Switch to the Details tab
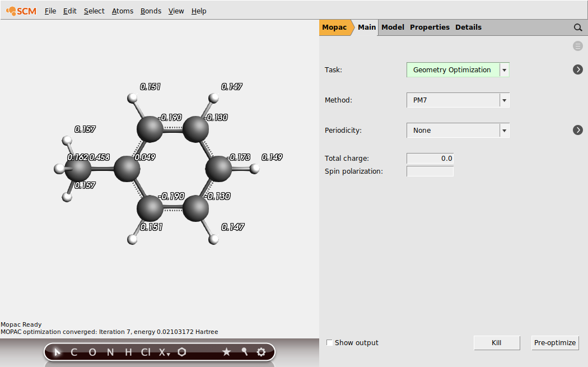The height and width of the screenshot is (367, 588). 468,27
